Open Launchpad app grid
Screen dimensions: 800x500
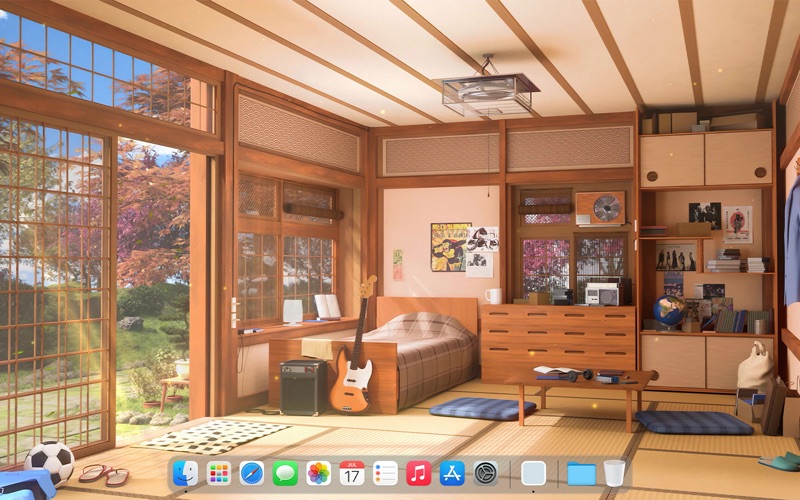[x=219, y=473]
